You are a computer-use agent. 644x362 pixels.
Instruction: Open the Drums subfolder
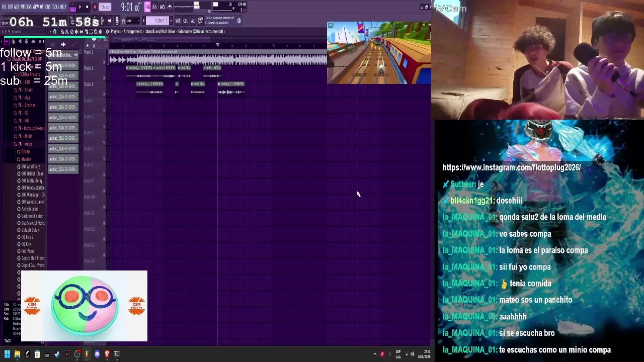24,151
